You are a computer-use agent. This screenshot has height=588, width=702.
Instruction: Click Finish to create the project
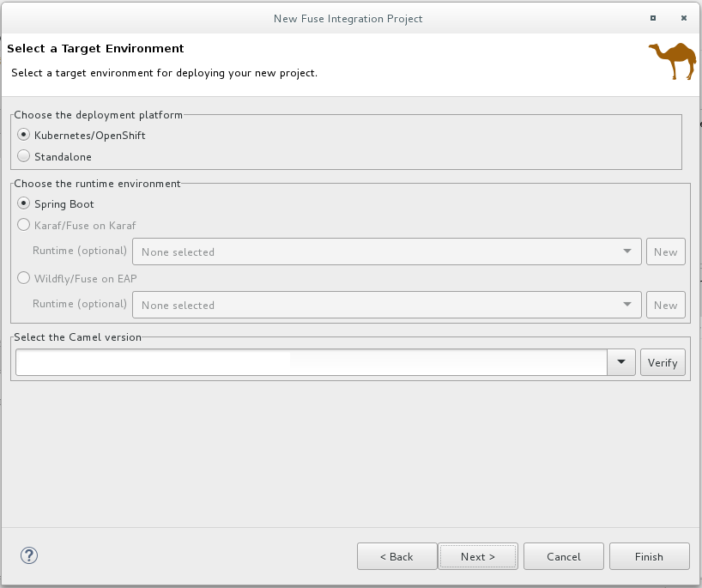[x=649, y=556]
